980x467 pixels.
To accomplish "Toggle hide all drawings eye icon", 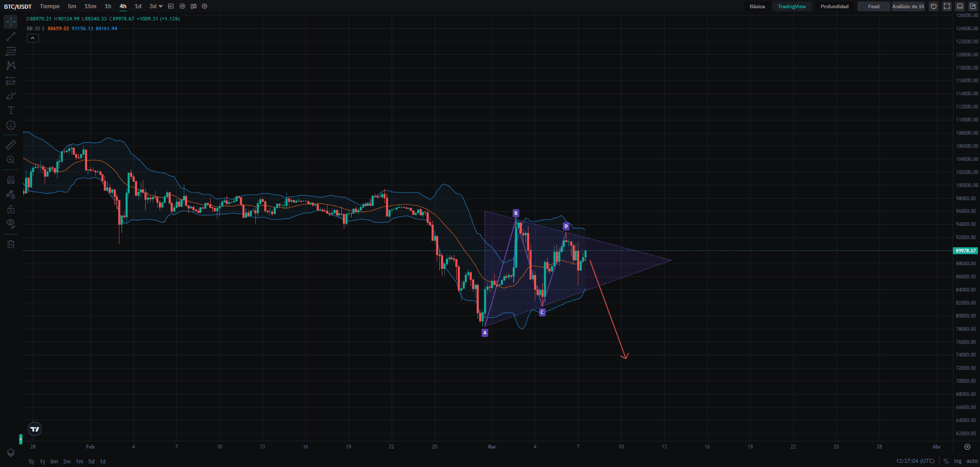I will coord(11,224).
